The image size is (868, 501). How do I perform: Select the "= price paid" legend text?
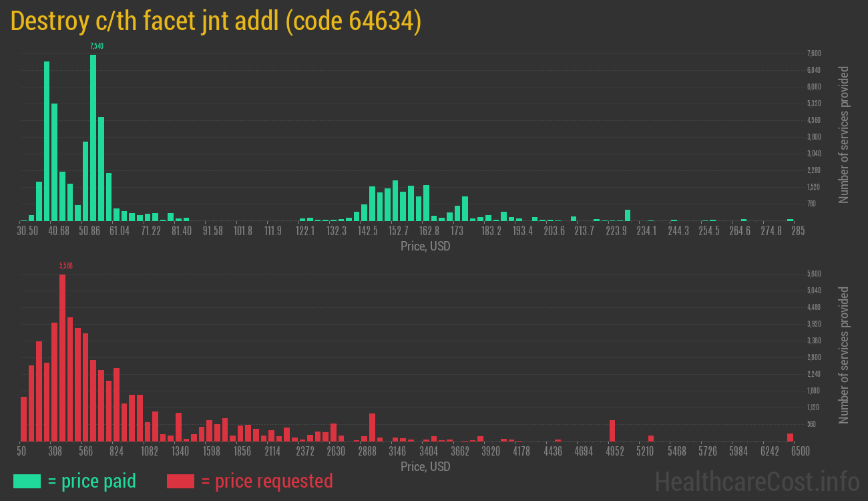pos(91,481)
